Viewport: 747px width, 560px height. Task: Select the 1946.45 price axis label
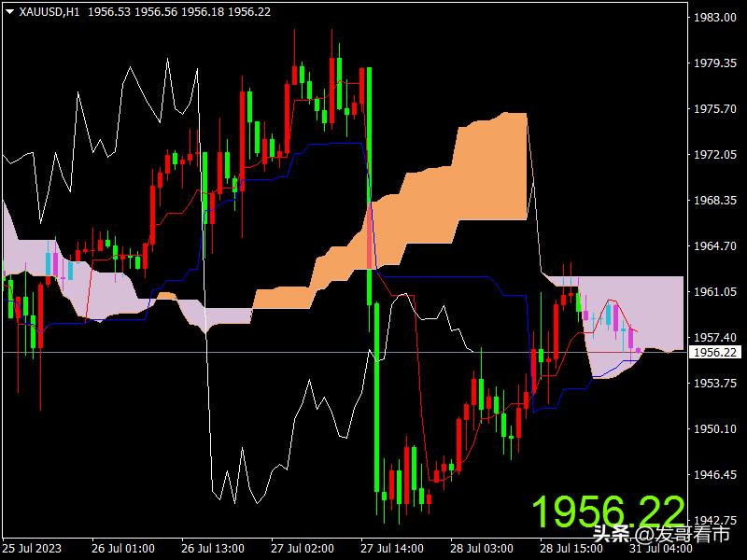(714, 475)
